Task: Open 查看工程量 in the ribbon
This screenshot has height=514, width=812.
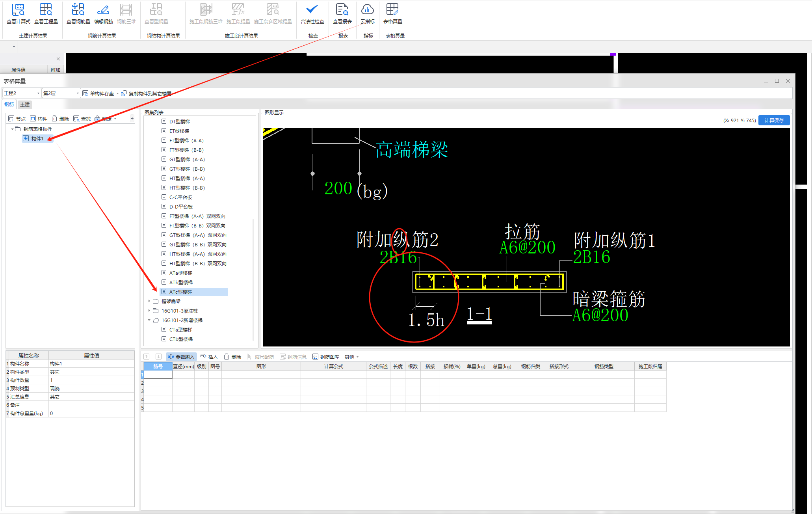Action: [46, 14]
